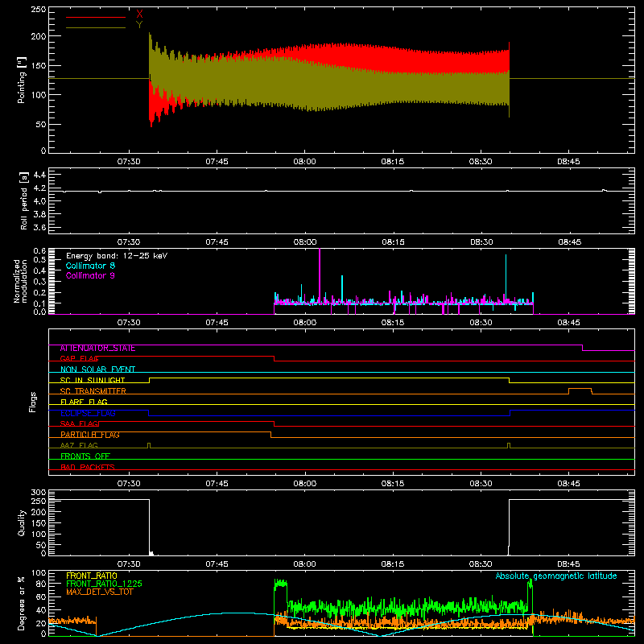Click the 250 value on Pointing axis
This screenshot has width=644, height=644.
tap(39, 10)
